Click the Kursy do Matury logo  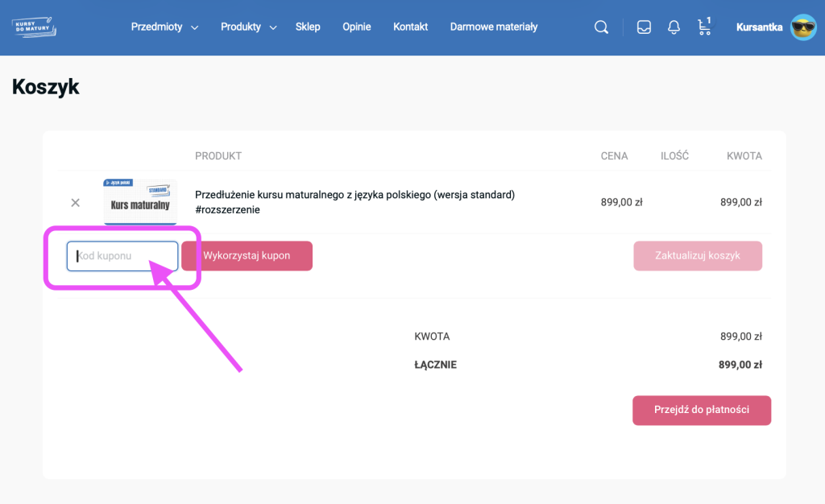click(34, 27)
